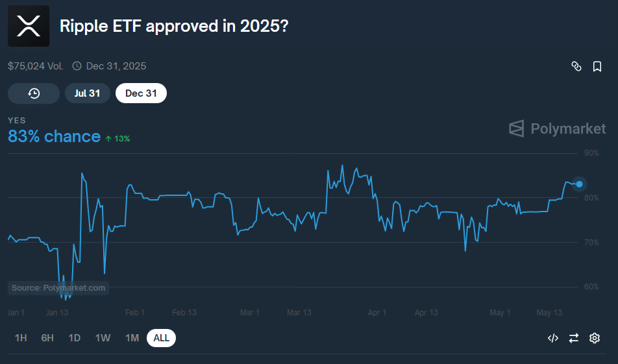The width and height of the screenshot is (618, 364).
Task: Select the Dec 31 market tab
Action: (x=141, y=93)
